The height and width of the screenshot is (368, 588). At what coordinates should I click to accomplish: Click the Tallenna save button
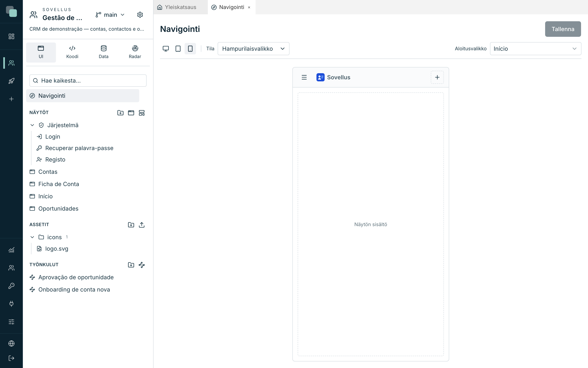pos(563,29)
